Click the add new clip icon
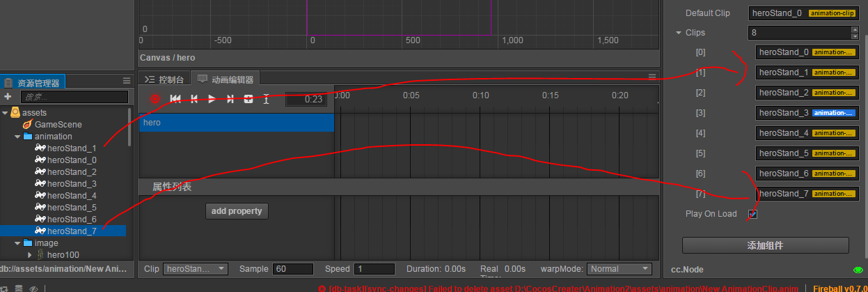 pos(248,99)
